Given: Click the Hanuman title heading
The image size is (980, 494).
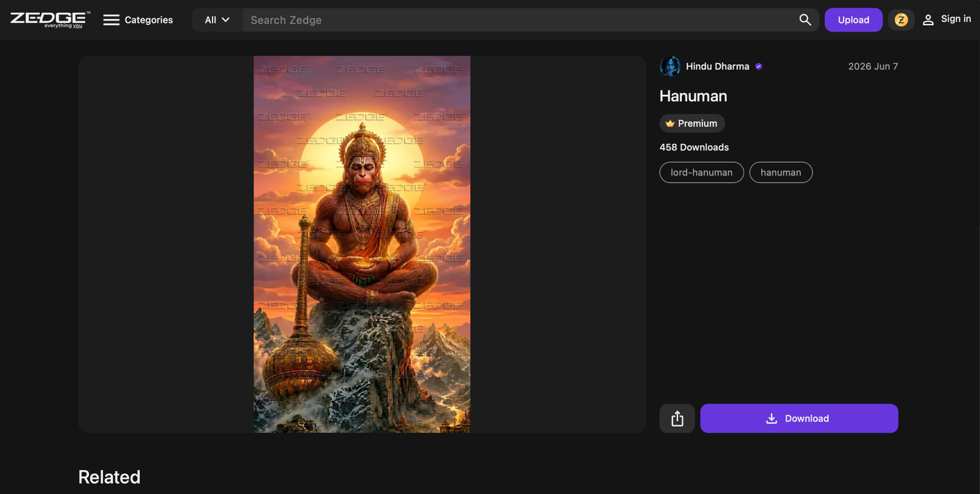Looking at the screenshot, I should pyautogui.click(x=693, y=96).
